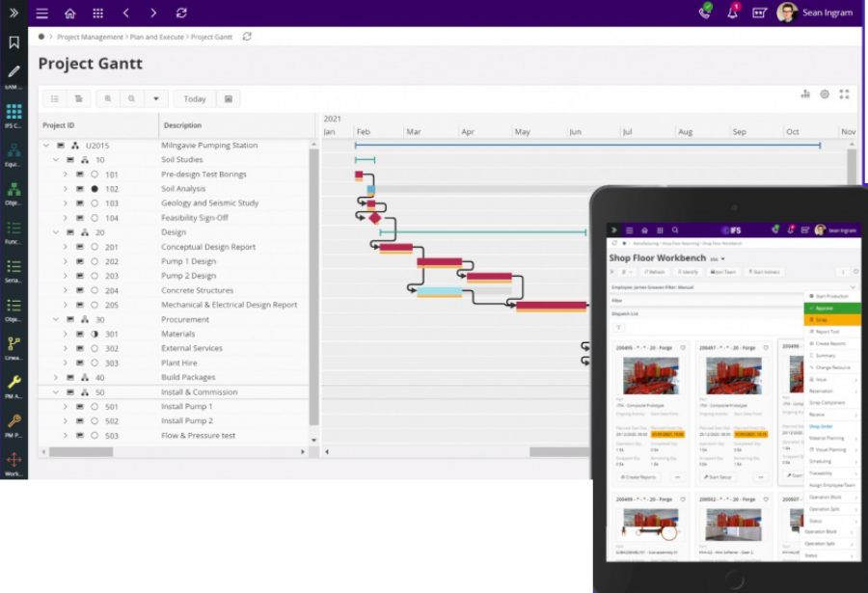Click Start Indirect on Shop Floor Workbench

coord(764,272)
